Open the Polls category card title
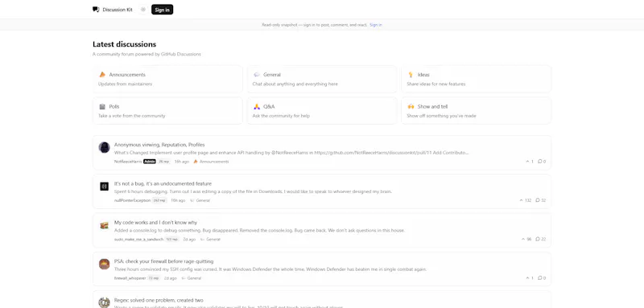The height and width of the screenshot is (308, 644). click(x=114, y=107)
